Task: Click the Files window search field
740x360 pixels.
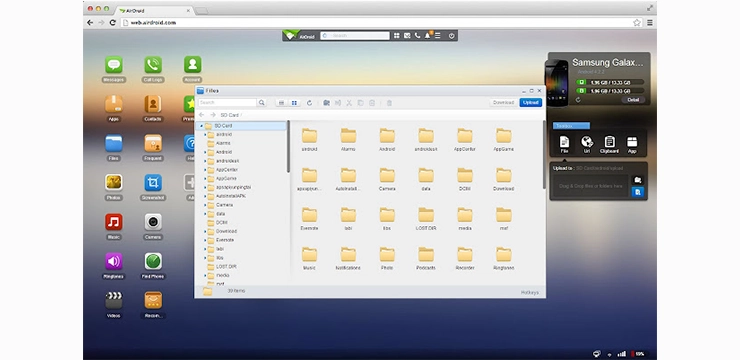Action: [x=227, y=102]
